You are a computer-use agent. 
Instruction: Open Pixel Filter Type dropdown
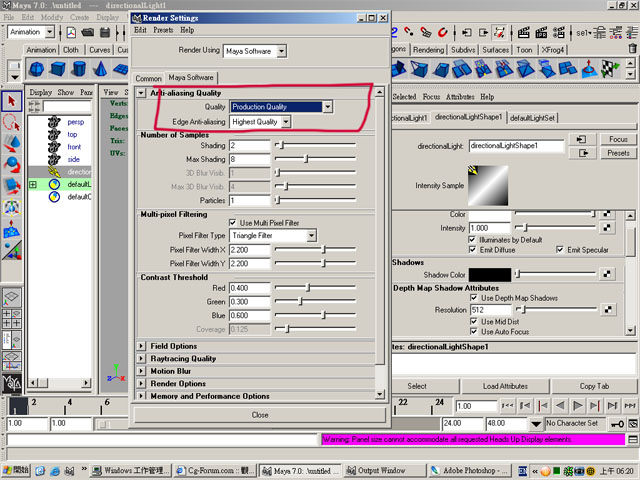pyautogui.click(x=311, y=236)
